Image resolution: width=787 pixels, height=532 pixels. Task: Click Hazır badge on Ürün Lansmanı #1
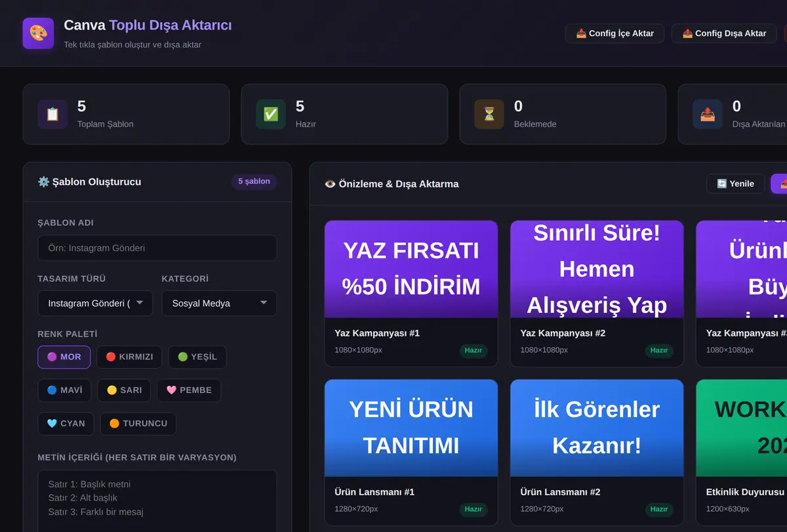(x=473, y=509)
